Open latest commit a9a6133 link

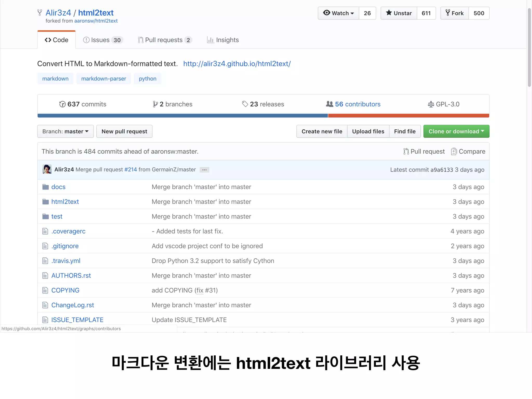click(x=442, y=170)
